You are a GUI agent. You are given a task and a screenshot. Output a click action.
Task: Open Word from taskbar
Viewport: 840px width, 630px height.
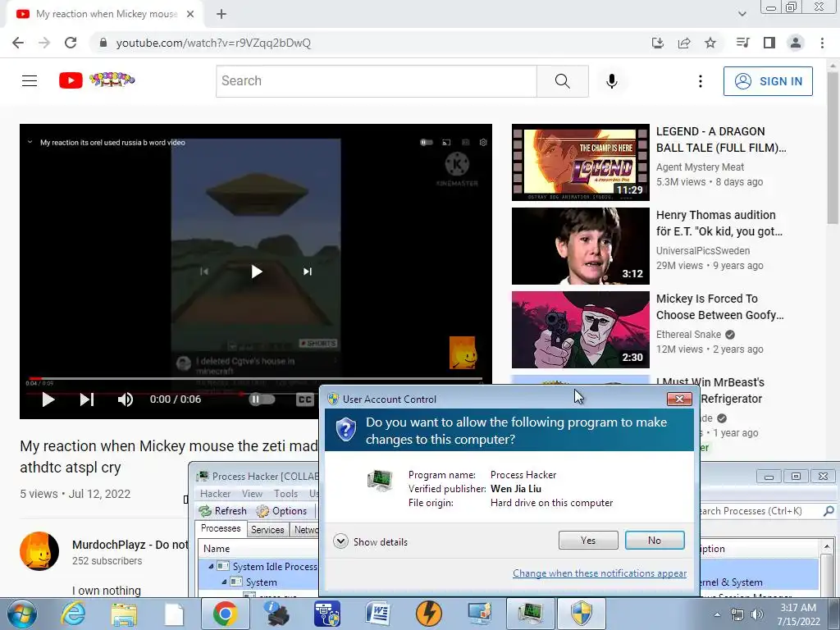pyautogui.click(x=378, y=614)
